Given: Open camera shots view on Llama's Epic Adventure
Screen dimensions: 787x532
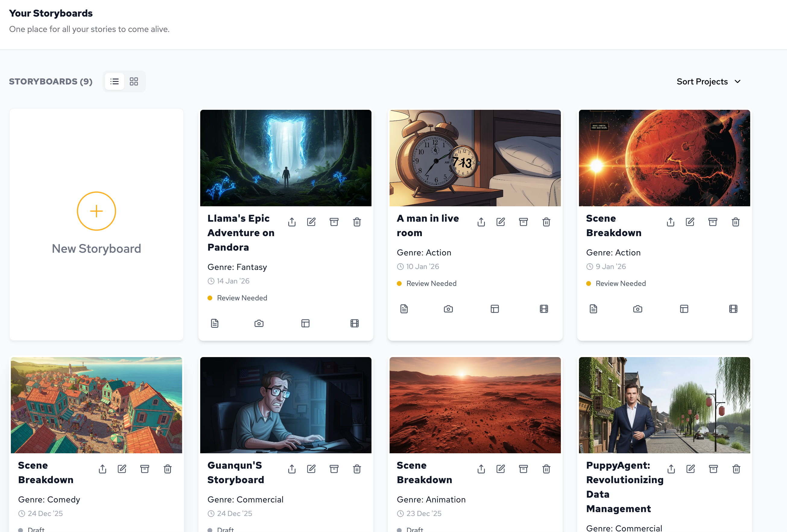Looking at the screenshot, I should coord(259,323).
